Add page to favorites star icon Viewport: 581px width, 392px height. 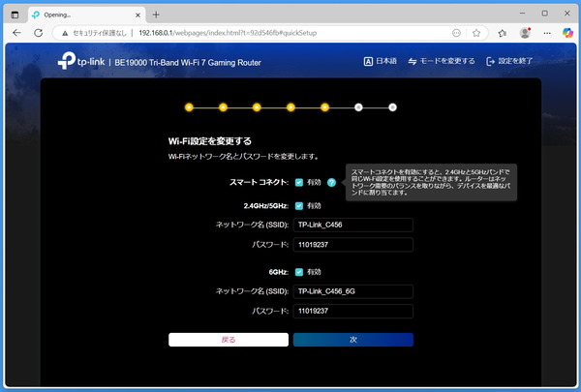[x=476, y=33]
